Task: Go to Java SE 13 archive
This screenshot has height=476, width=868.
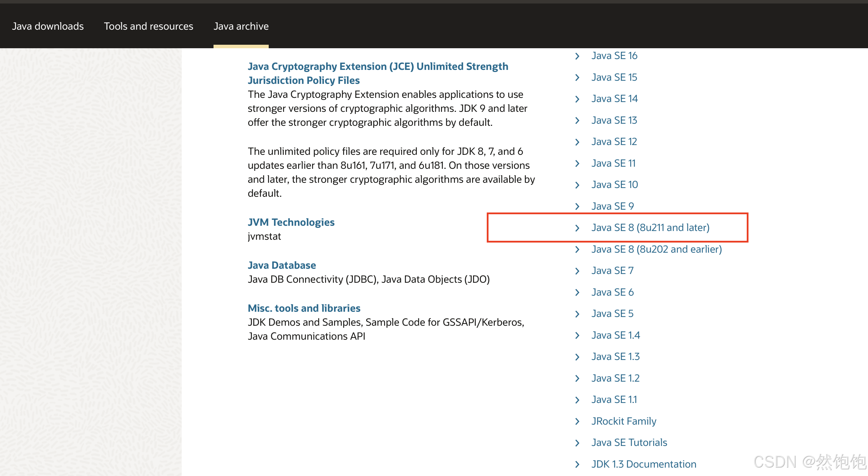Action: pyautogui.click(x=614, y=120)
